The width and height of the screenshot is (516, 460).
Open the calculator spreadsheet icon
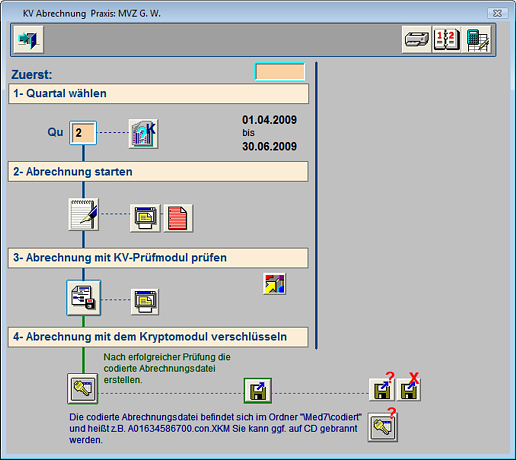click(477, 40)
